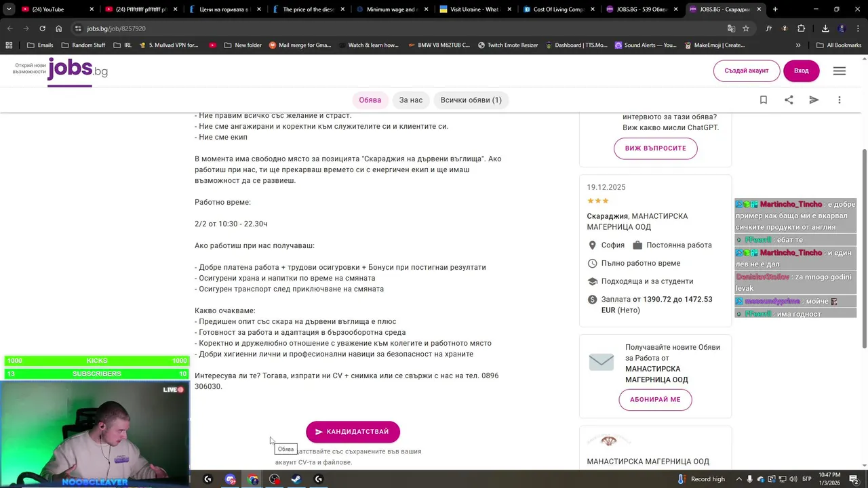Share the job listing via share icon
The image size is (868, 488).
pyautogui.click(x=789, y=100)
